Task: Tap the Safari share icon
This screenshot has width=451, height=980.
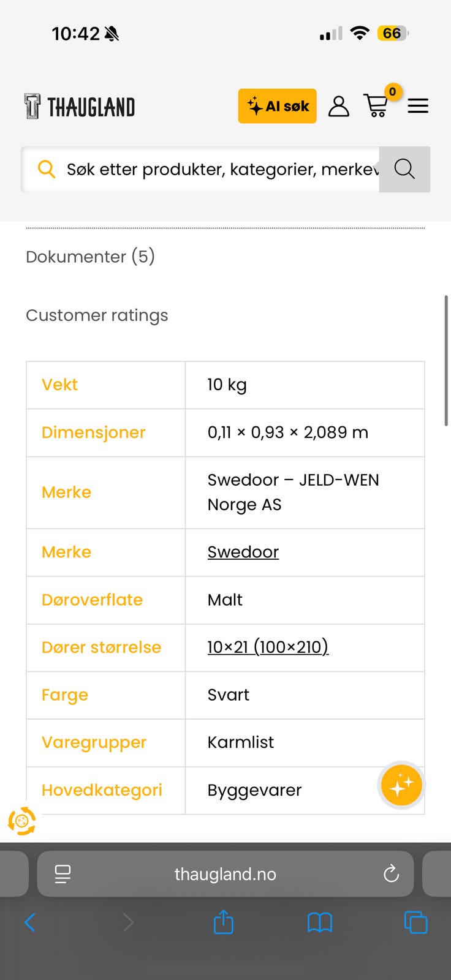Action: pyautogui.click(x=224, y=922)
